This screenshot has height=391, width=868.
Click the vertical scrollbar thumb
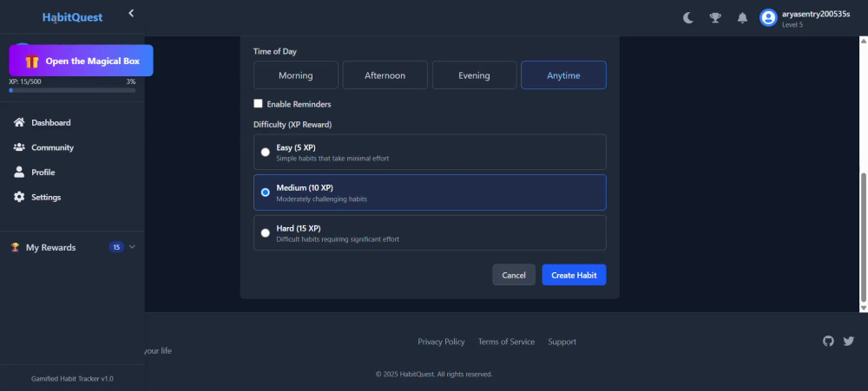coord(863,237)
